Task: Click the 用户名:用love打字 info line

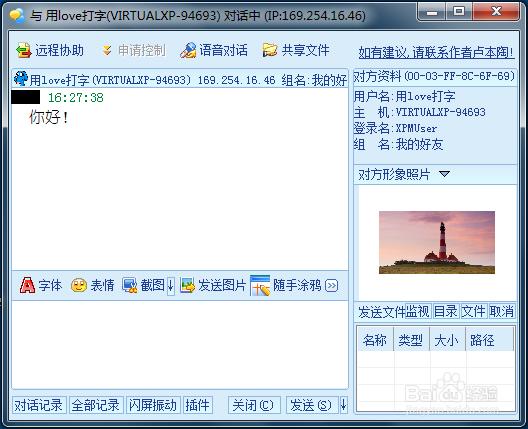Action: point(404,96)
